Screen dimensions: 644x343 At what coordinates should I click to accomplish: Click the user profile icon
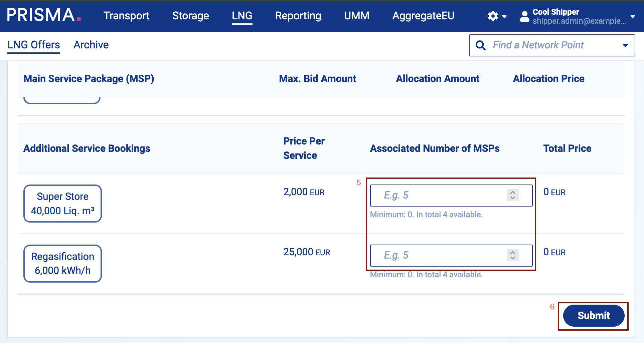click(x=524, y=16)
